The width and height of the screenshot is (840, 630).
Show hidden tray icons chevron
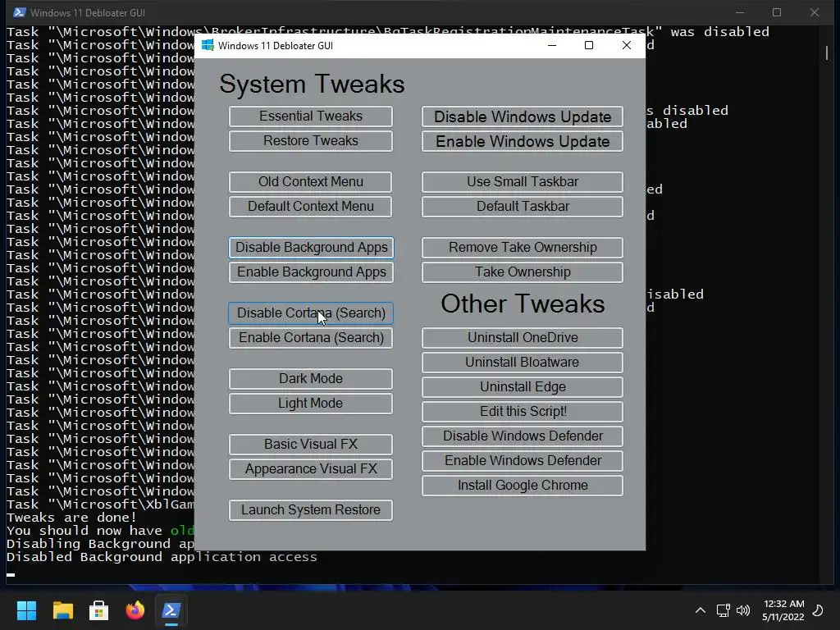[x=701, y=610]
